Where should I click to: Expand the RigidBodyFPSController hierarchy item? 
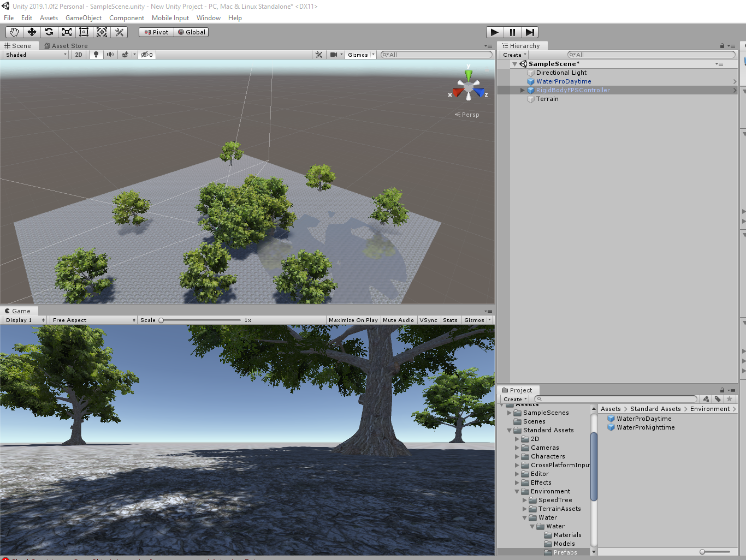[x=522, y=90]
